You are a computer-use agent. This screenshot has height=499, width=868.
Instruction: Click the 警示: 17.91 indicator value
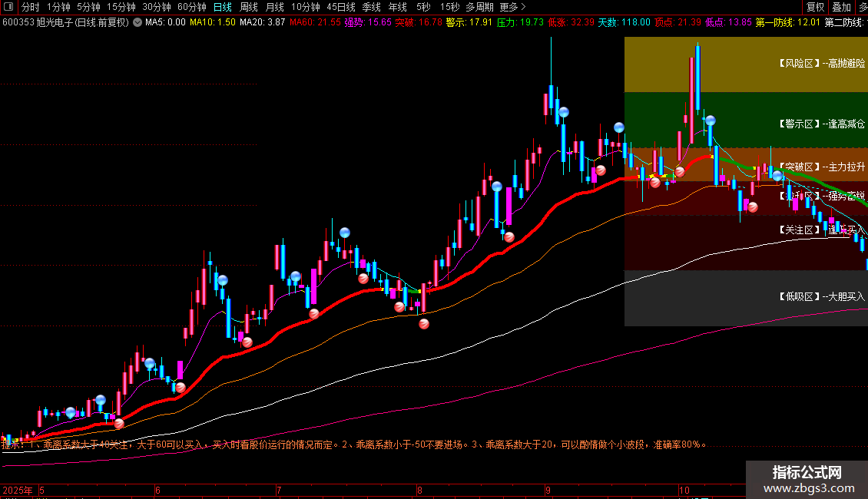click(x=469, y=23)
